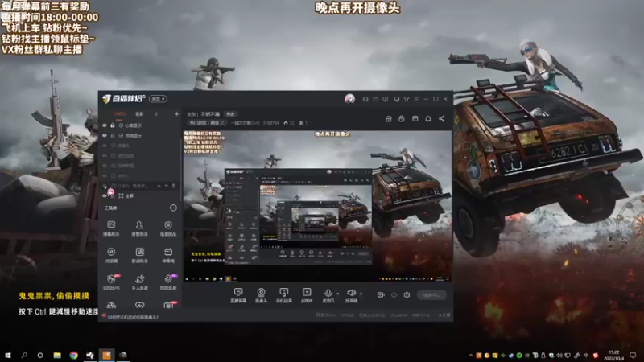Toggle visibility of the 全屏 source layer

(105, 195)
